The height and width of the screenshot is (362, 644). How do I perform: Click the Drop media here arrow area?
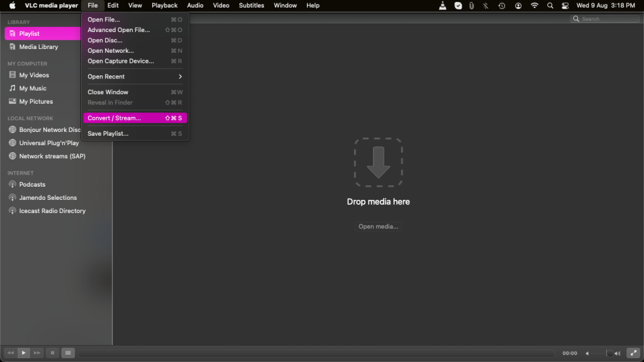(x=378, y=163)
